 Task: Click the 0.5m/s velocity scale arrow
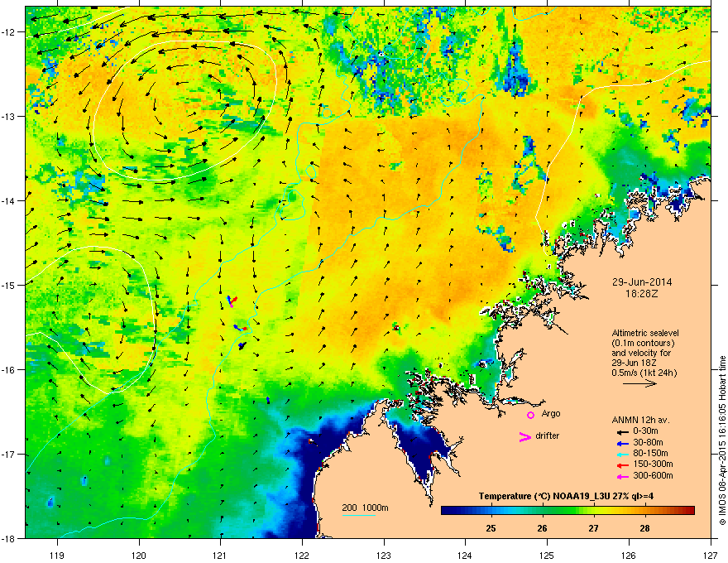click(639, 383)
